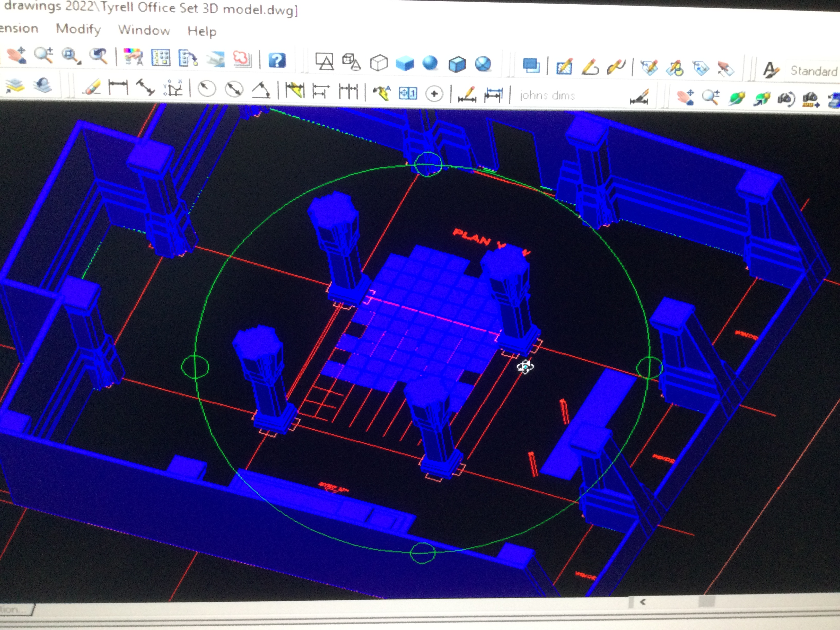Click the pencil-eraser icon beside Linear dimension
Screen dimensions: 840x630
point(92,87)
